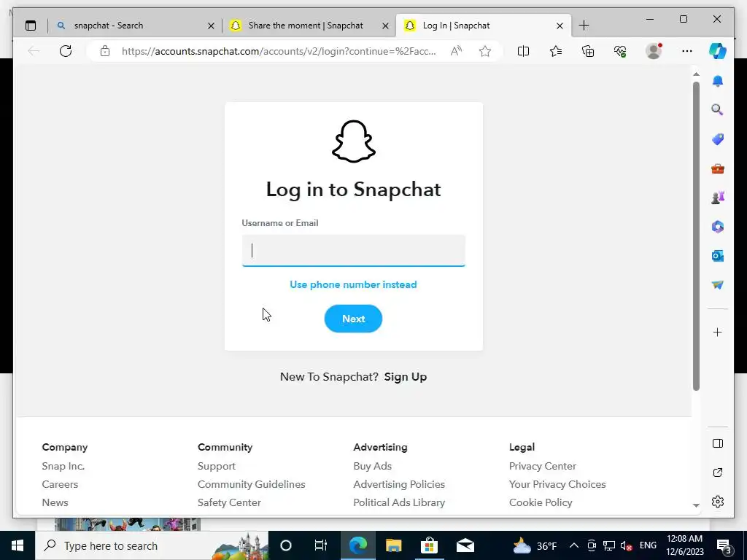Click the sidebar plus customize icon

pos(718,332)
